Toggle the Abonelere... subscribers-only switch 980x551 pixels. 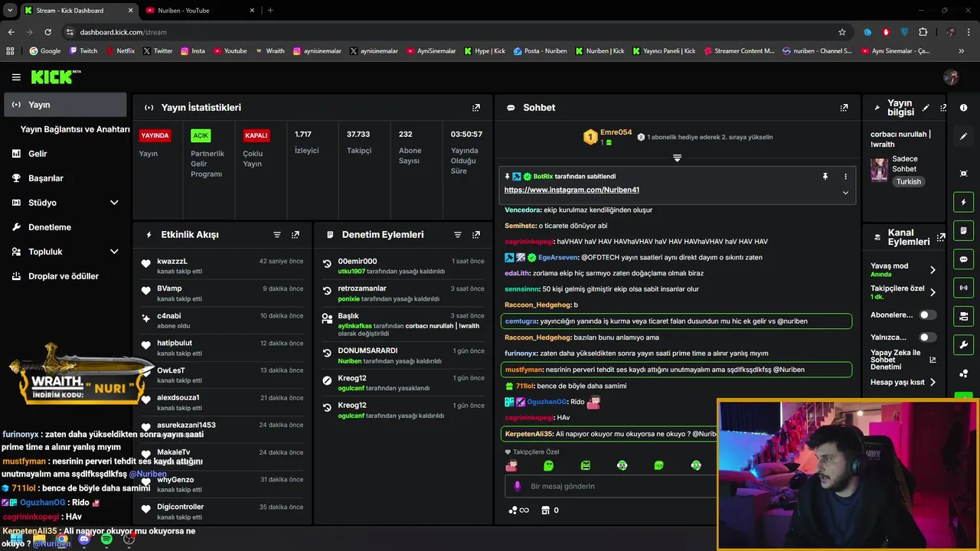coord(927,315)
